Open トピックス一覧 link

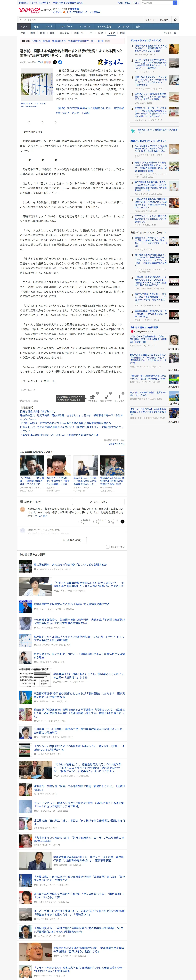coord(168,33)
